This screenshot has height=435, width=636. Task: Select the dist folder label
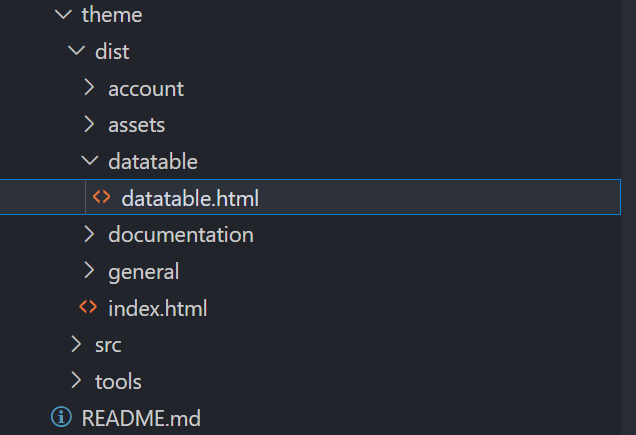(112, 52)
